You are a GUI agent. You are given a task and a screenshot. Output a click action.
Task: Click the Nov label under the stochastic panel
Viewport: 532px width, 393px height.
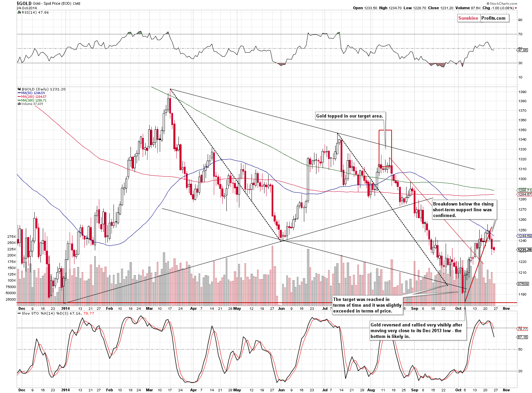coord(506,390)
